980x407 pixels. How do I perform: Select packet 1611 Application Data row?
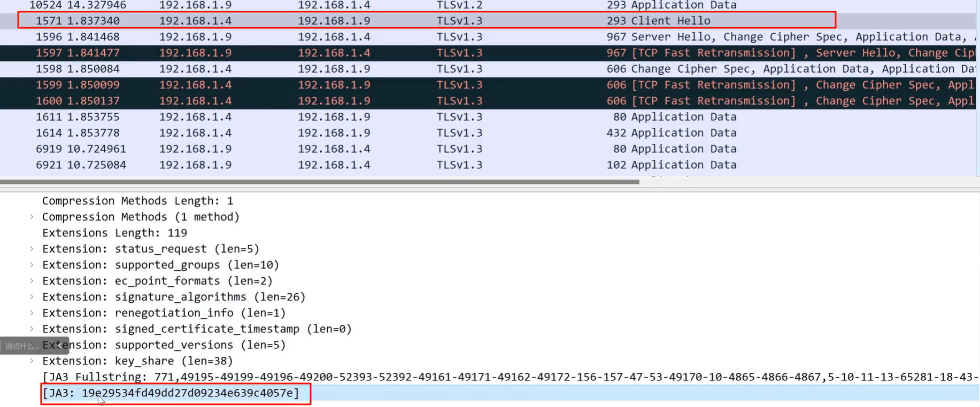(x=488, y=117)
